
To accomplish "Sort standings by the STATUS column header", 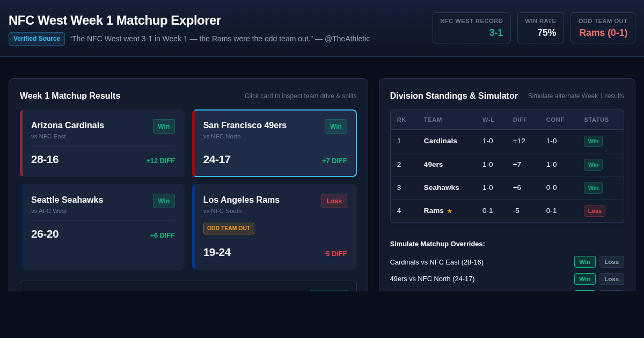I will [x=596, y=120].
